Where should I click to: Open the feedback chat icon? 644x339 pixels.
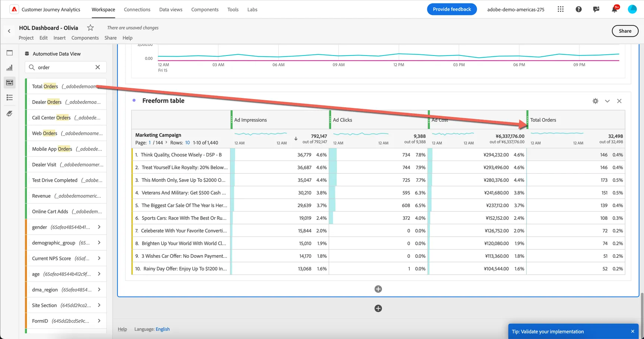point(596,9)
